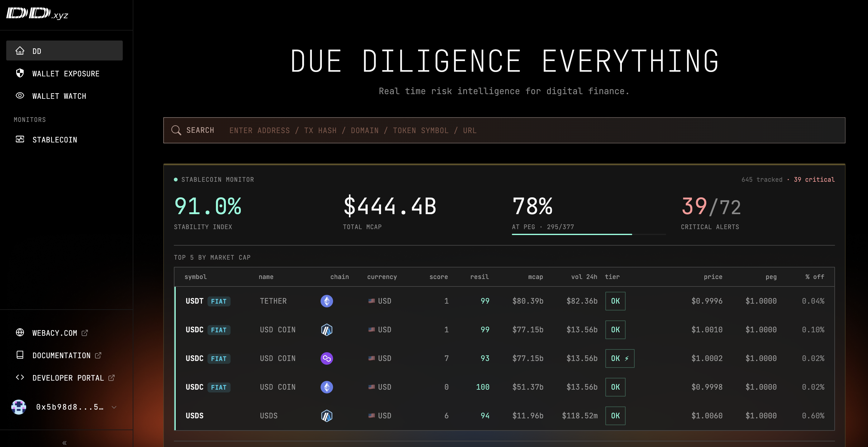868x447 pixels.
Task: Click the Stablecoin monitor chart icon
Action: click(x=20, y=139)
